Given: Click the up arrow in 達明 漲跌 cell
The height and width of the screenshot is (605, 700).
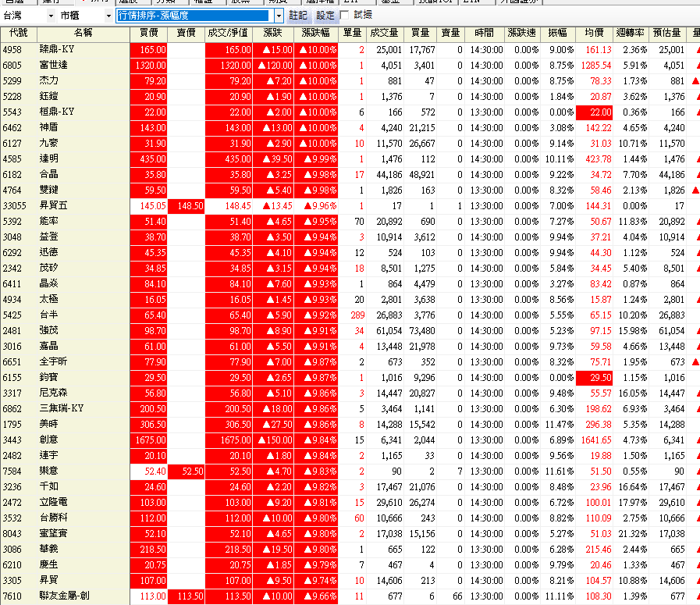Looking at the screenshot, I should coord(267,159).
